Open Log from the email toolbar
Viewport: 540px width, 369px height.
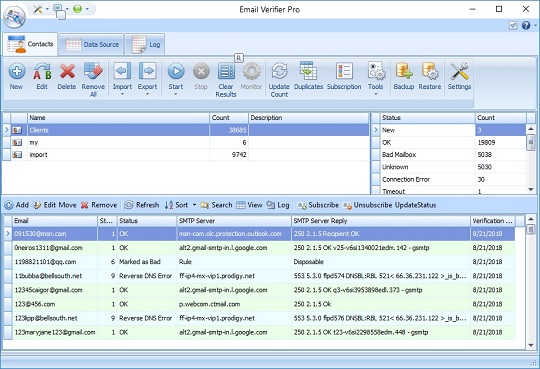pyautogui.click(x=278, y=205)
